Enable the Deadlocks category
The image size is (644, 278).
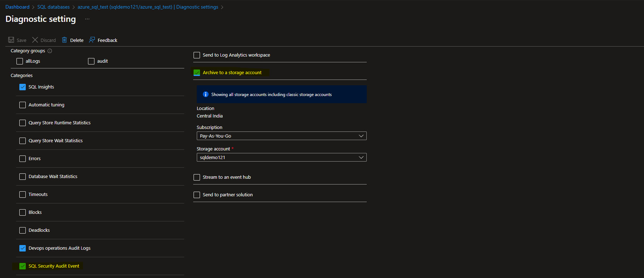(23, 230)
